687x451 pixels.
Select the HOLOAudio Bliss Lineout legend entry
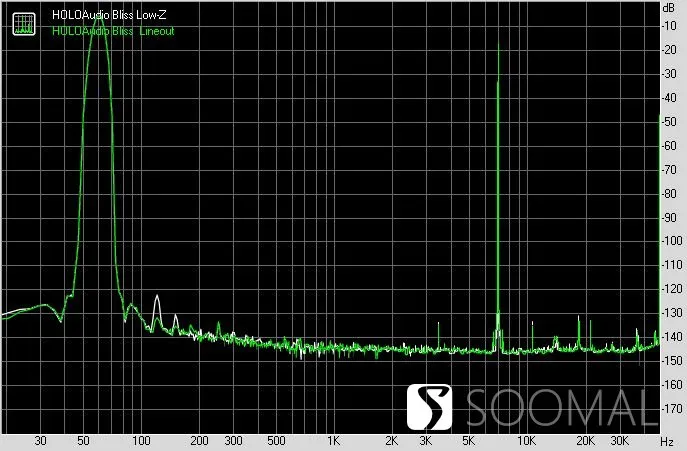(x=113, y=31)
